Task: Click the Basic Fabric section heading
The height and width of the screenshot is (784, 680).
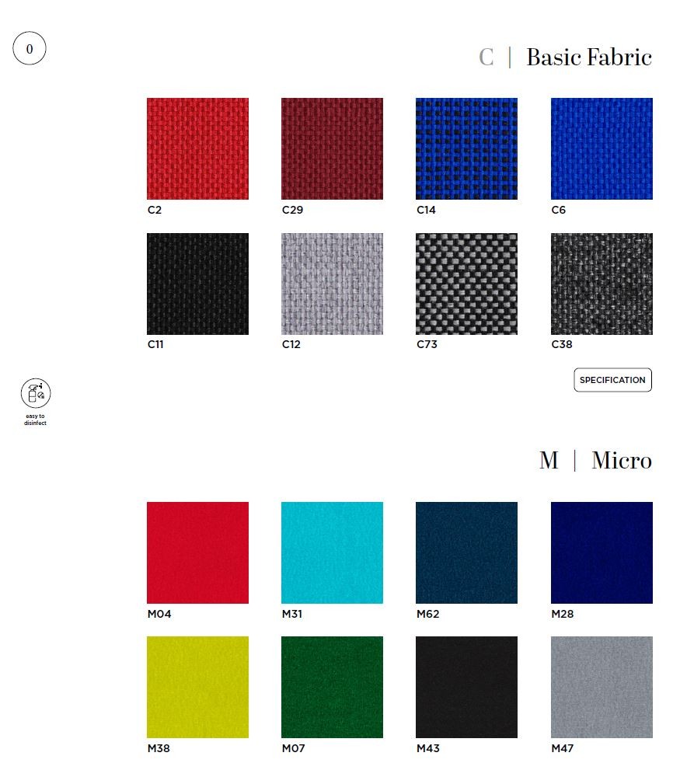Action: click(589, 57)
